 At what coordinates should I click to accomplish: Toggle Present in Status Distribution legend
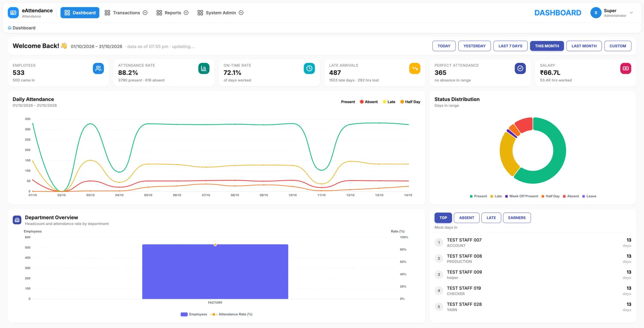tap(478, 196)
